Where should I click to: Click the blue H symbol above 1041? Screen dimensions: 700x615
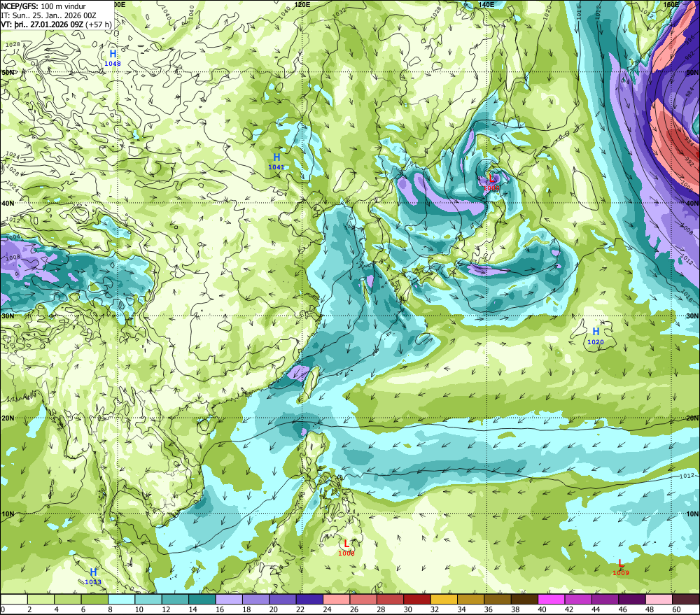pyautogui.click(x=276, y=157)
